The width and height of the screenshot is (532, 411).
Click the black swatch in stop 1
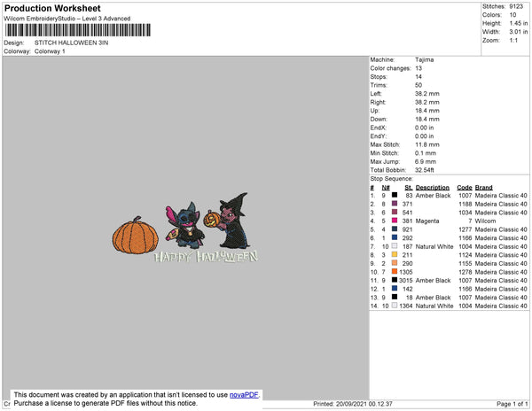395,195
